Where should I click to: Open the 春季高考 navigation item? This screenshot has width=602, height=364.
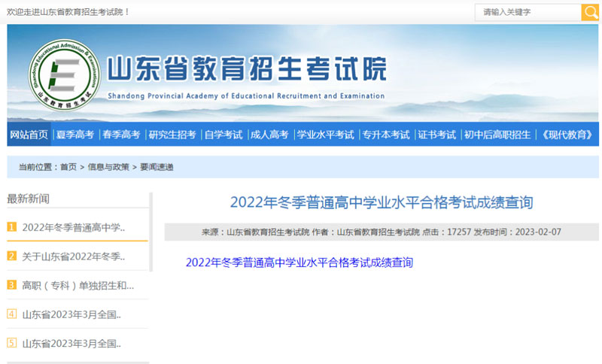point(121,135)
